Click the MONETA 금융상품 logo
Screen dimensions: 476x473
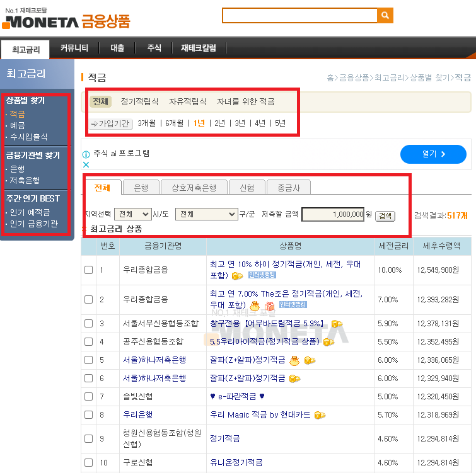point(66,21)
